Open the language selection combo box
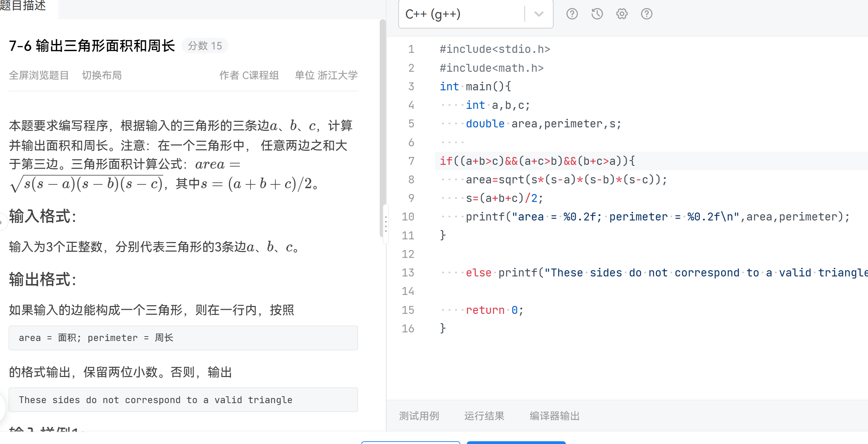Screen dimensions: 868x444 click(x=476, y=14)
